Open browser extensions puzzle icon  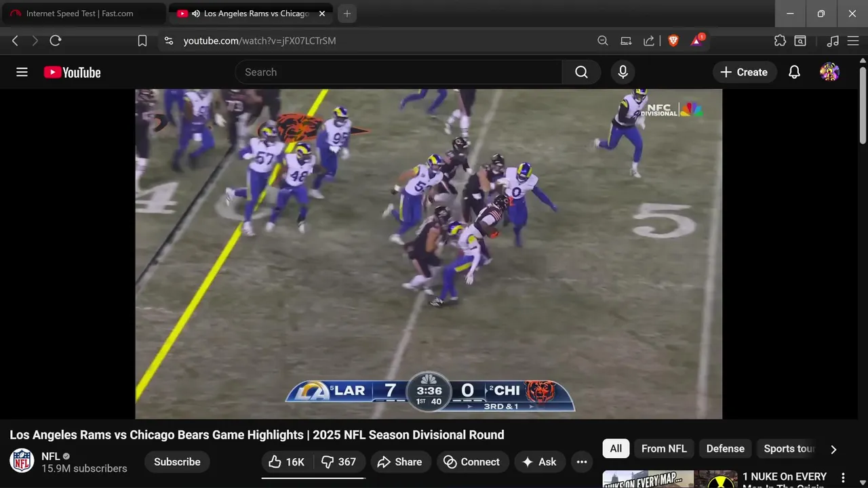[780, 41]
